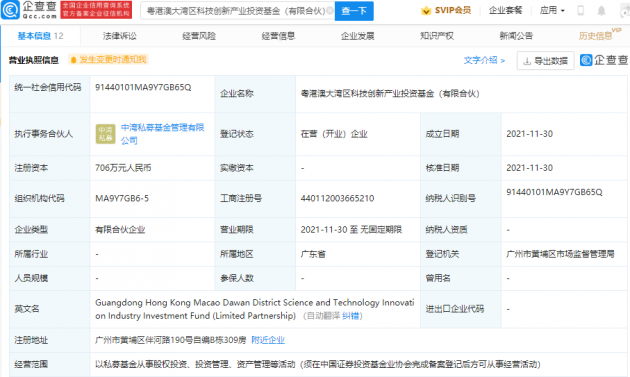Expand the 应用 dropdown menu
This screenshot has width=630, height=377.
coord(552,10)
